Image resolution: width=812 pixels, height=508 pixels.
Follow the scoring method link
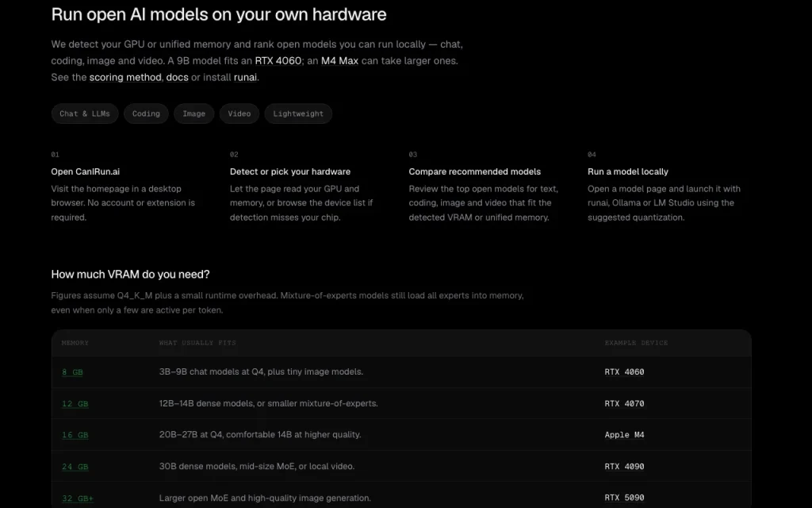coord(125,77)
